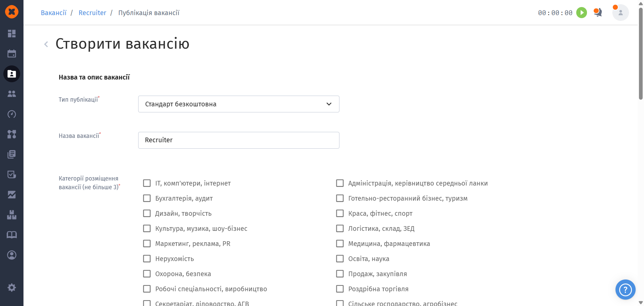
Task: Open the calendar icon in sidebar
Action: point(12,54)
